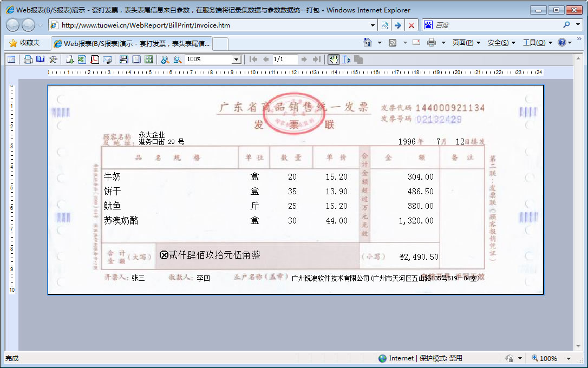The height and width of the screenshot is (368, 588).
Task: Toggle the fit-width view mode
Action: 124,60
